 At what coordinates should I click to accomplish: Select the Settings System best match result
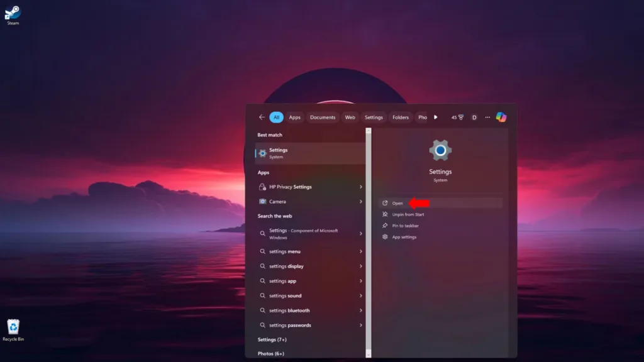310,153
